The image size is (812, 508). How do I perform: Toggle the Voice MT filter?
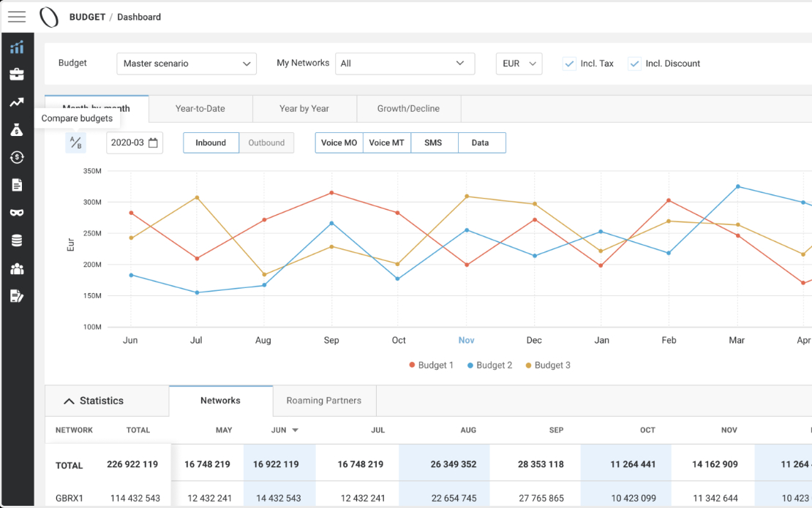click(x=387, y=143)
